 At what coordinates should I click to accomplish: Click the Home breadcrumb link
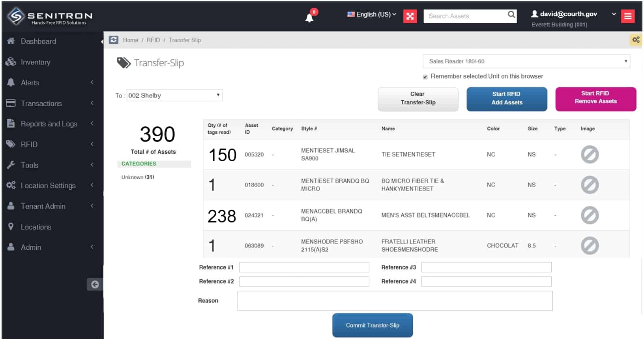pyautogui.click(x=130, y=40)
